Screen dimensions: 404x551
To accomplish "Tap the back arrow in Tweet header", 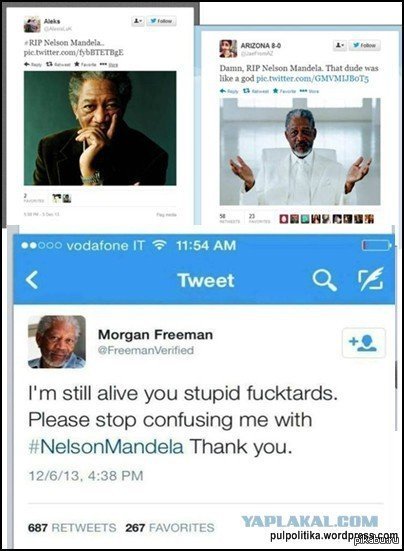I will point(32,280).
